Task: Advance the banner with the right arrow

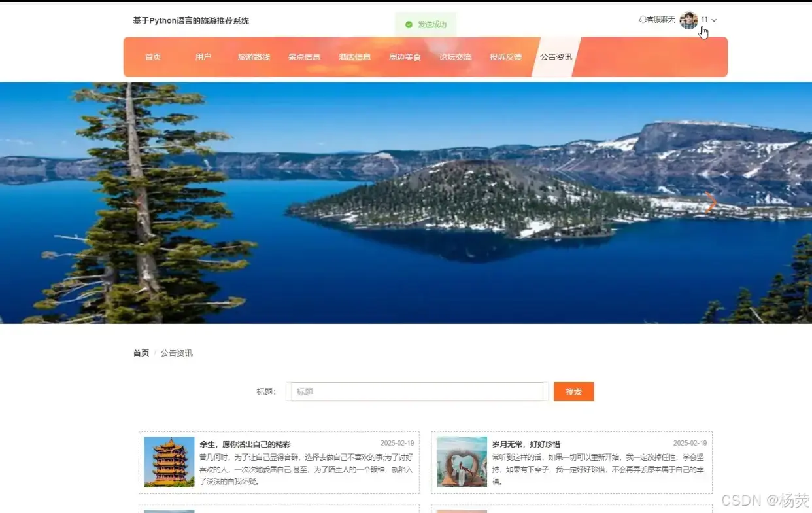Action: pyautogui.click(x=711, y=203)
